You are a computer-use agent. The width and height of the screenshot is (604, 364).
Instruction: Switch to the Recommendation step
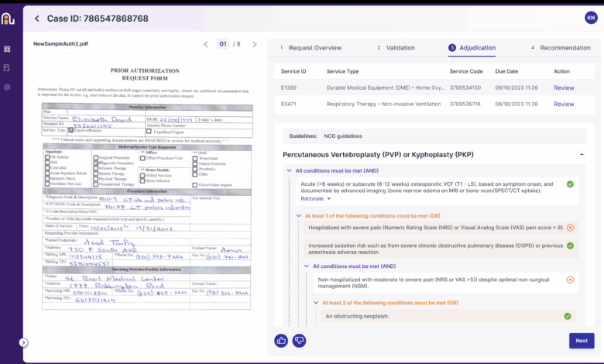click(565, 48)
